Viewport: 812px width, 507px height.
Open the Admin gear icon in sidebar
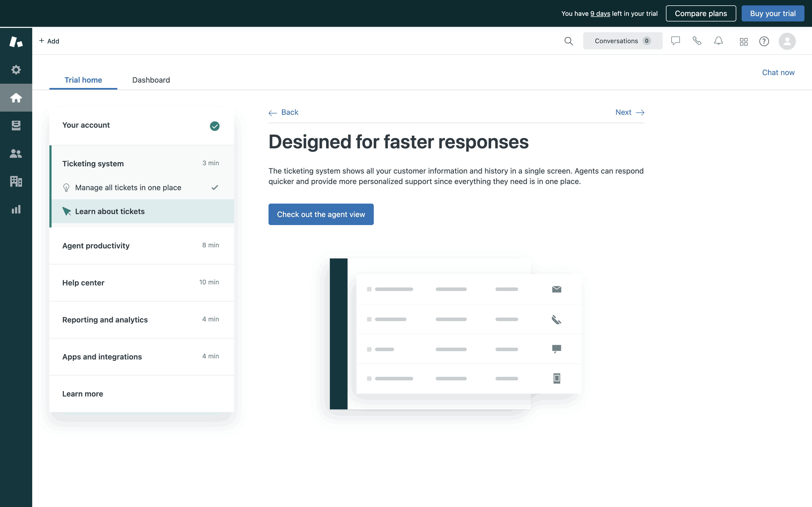click(x=16, y=70)
